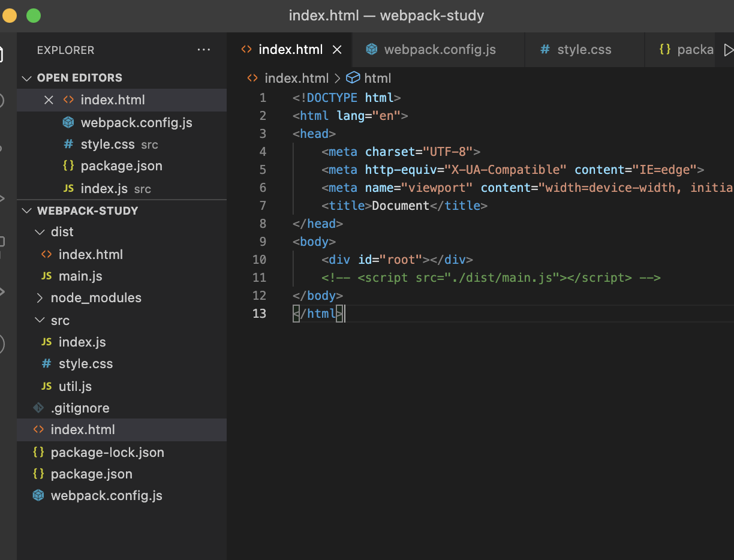This screenshot has width=734, height=560.
Task: Open style.css src in Open Editors
Action: pos(122,144)
